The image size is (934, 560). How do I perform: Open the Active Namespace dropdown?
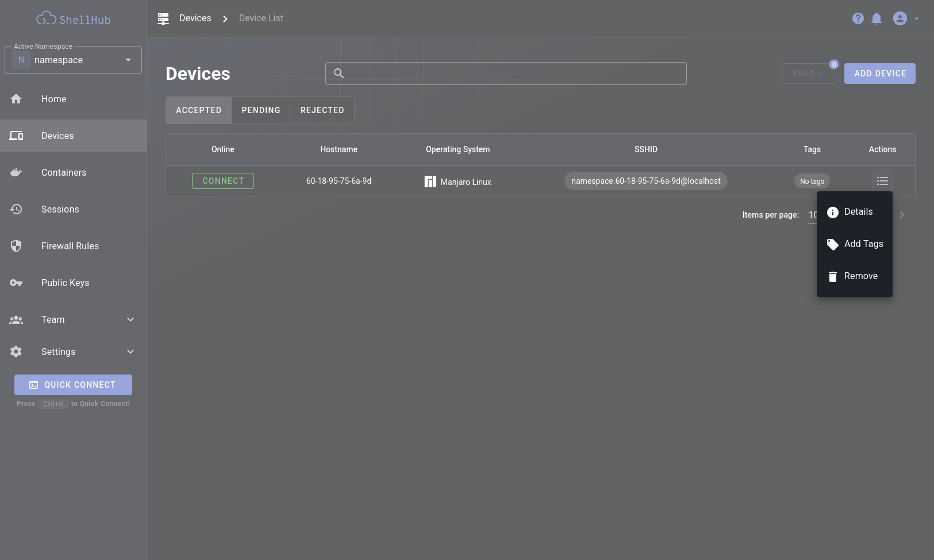73,60
